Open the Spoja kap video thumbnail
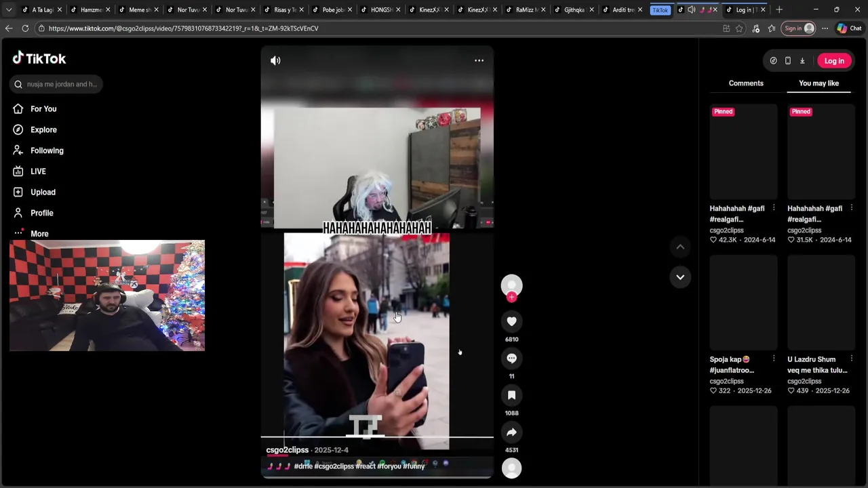This screenshot has width=868, height=488. 743,302
